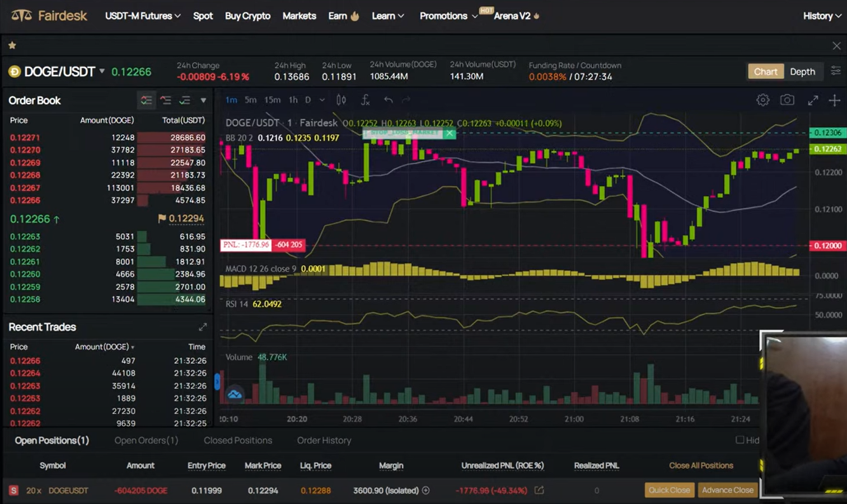This screenshot has width=847, height=504.
Task: Open USDT-M Futures dropdown
Action: pyautogui.click(x=143, y=16)
